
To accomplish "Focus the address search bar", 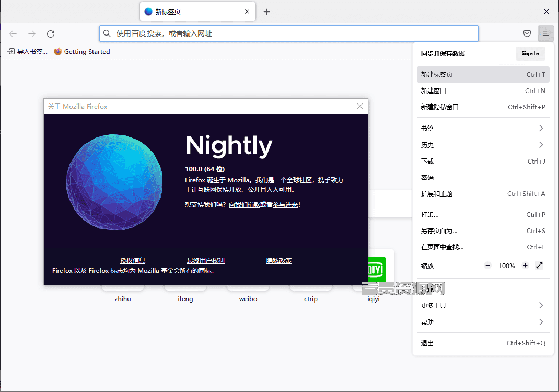I will [x=289, y=33].
